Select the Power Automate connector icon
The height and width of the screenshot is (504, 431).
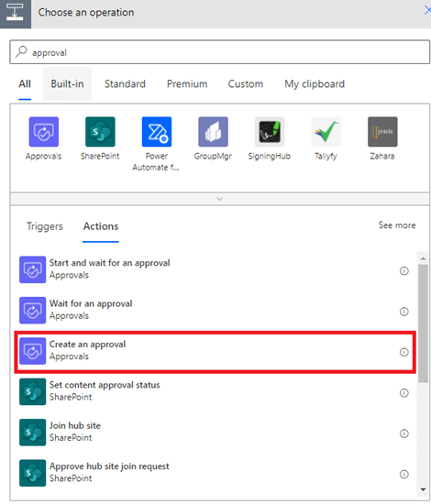[x=157, y=132]
